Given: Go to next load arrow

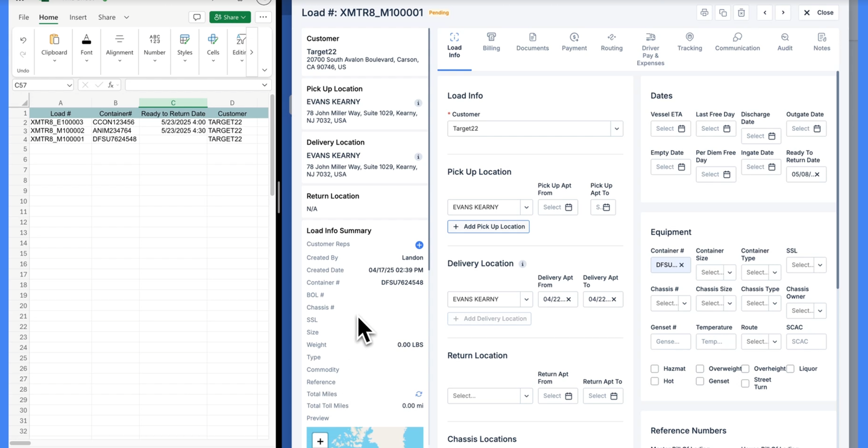Looking at the screenshot, I should click(x=783, y=13).
